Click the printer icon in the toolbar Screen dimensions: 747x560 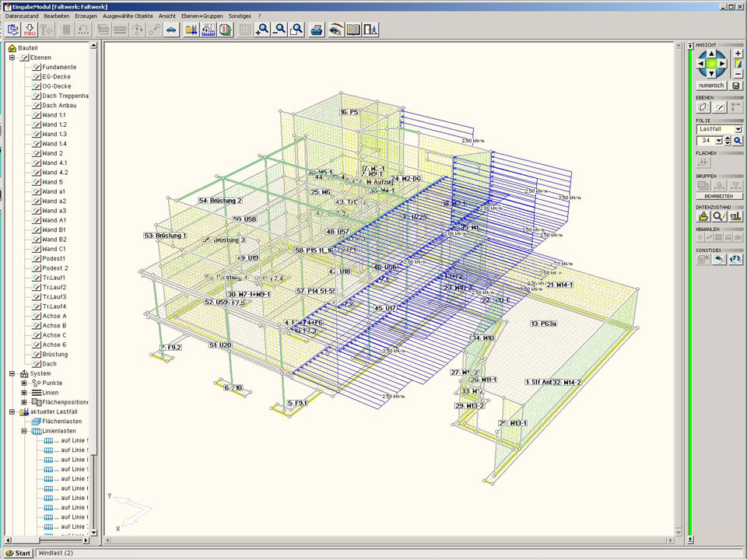pyautogui.click(x=317, y=30)
